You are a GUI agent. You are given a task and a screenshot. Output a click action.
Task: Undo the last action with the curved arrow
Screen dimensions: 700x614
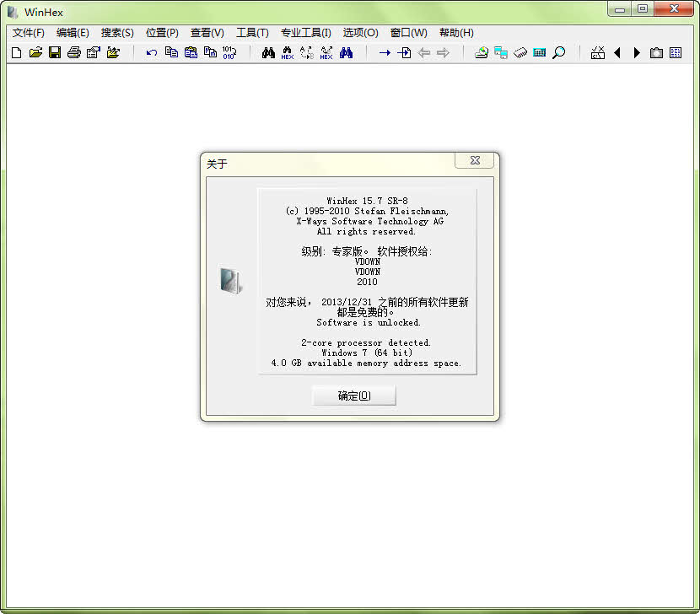pyautogui.click(x=152, y=52)
